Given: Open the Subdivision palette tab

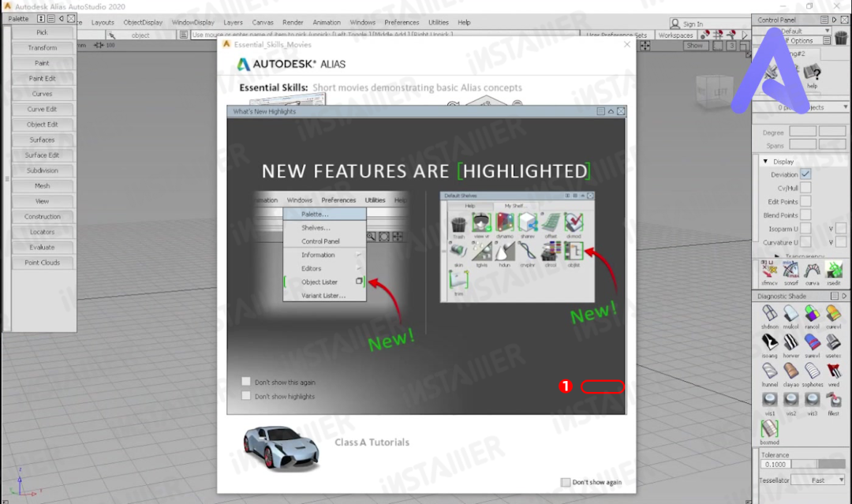Looking at the screenshot, I should click(43, 170).
